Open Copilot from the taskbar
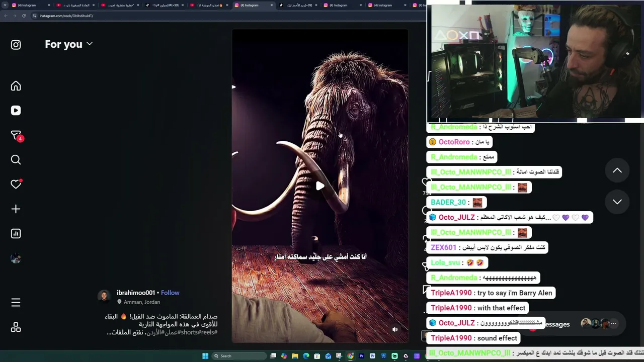 (x=284, y=356)
